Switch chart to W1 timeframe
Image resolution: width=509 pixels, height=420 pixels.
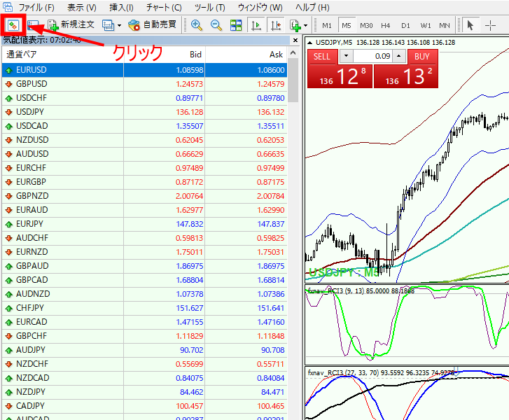[425, 25]
